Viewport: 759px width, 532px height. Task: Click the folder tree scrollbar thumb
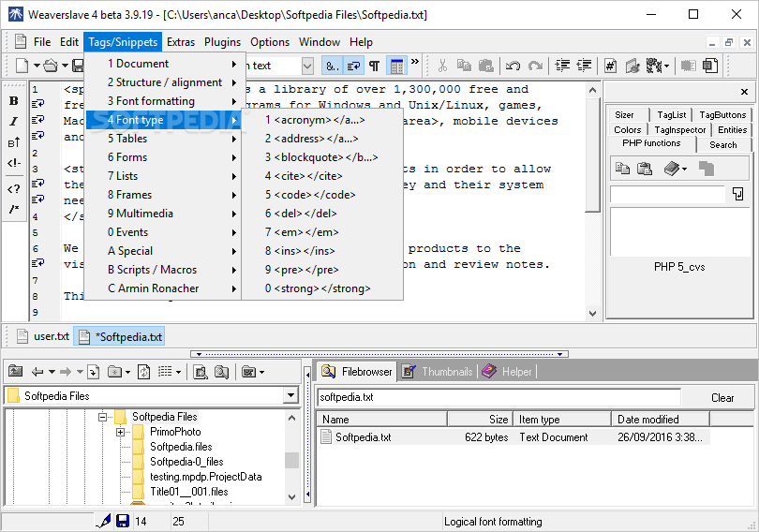(x=291, y=461)
